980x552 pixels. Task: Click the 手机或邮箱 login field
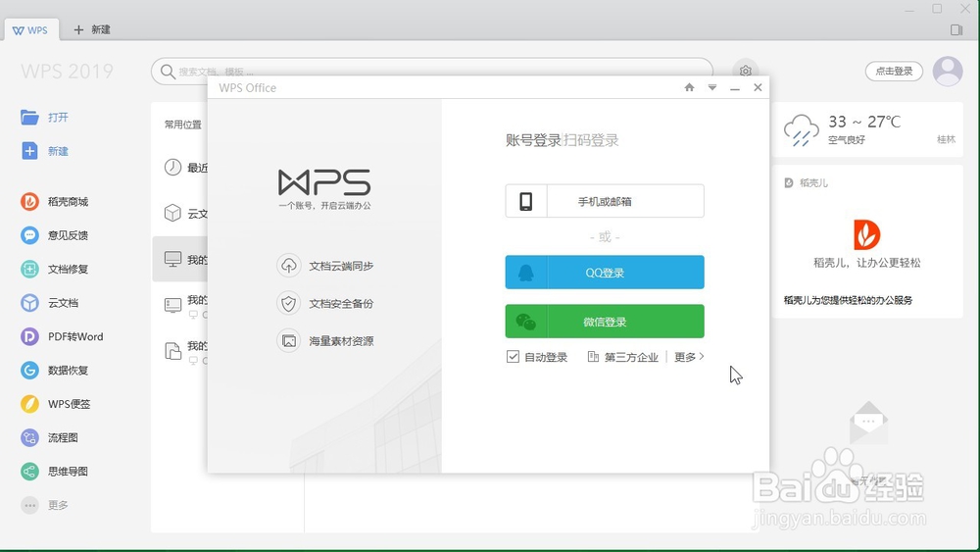[x=605, y=201]
